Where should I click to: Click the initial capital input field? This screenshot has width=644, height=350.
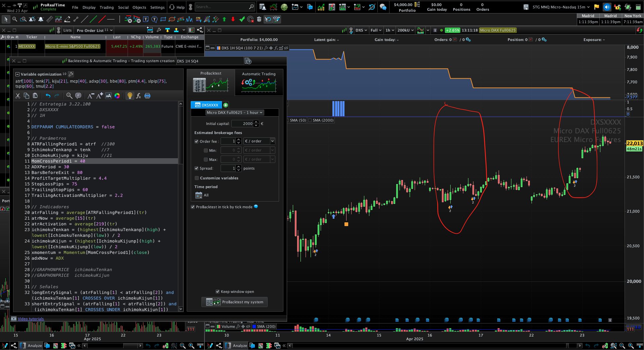click(242, 124)
